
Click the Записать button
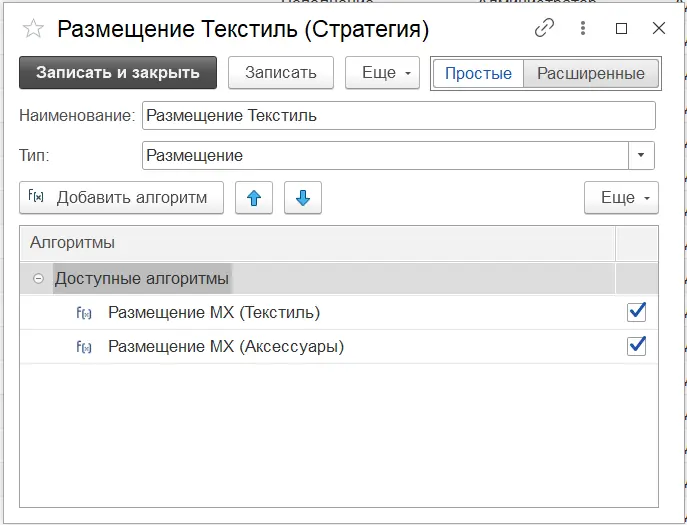pos(281,72)
